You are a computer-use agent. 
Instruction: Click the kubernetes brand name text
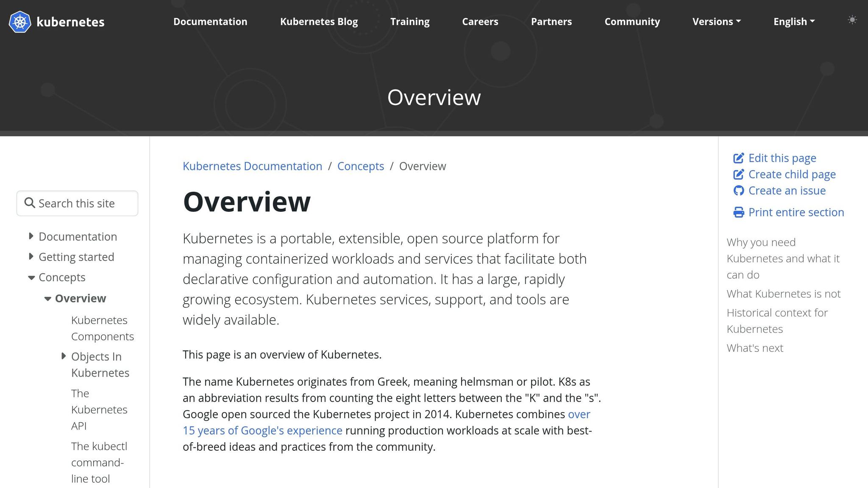70,22
